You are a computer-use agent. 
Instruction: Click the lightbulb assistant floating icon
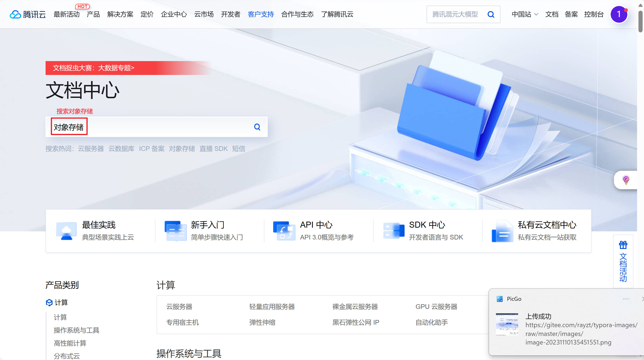tap(626, 180)
